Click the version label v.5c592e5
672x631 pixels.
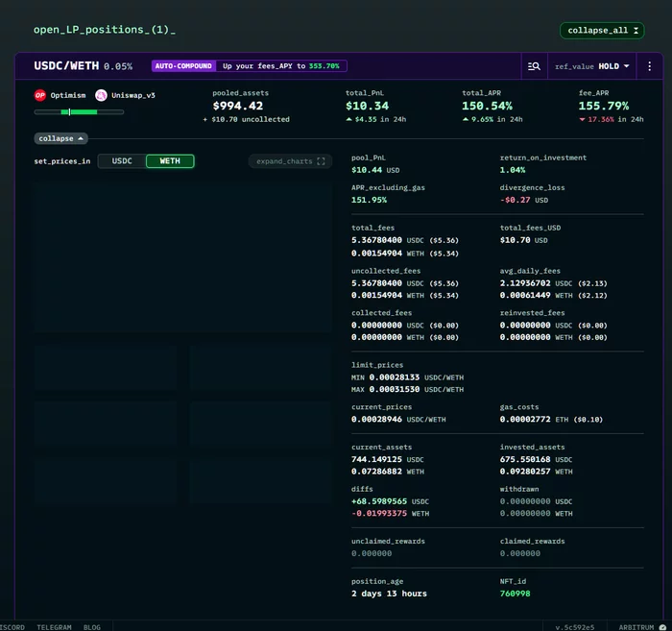575,627
